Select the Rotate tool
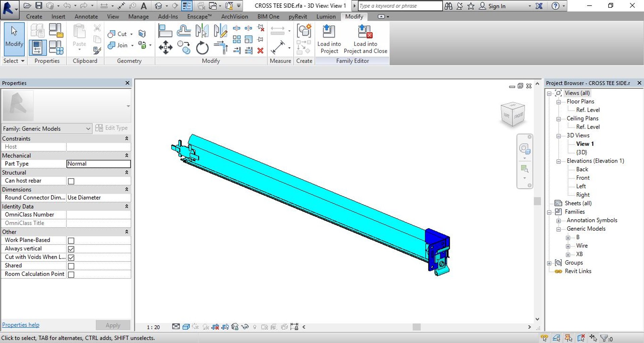This screenshot has height=343, width=644. pyautogui.click(x=202, y=48)
